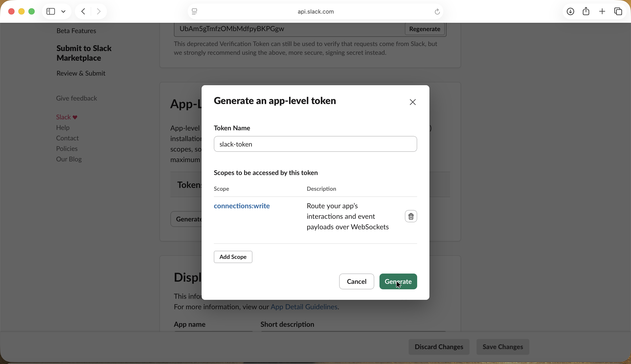This screenshot has height=364, width=631.
Task: Open the sidebar tab group dropdown arrow
Action: click(x=64, y=12)
